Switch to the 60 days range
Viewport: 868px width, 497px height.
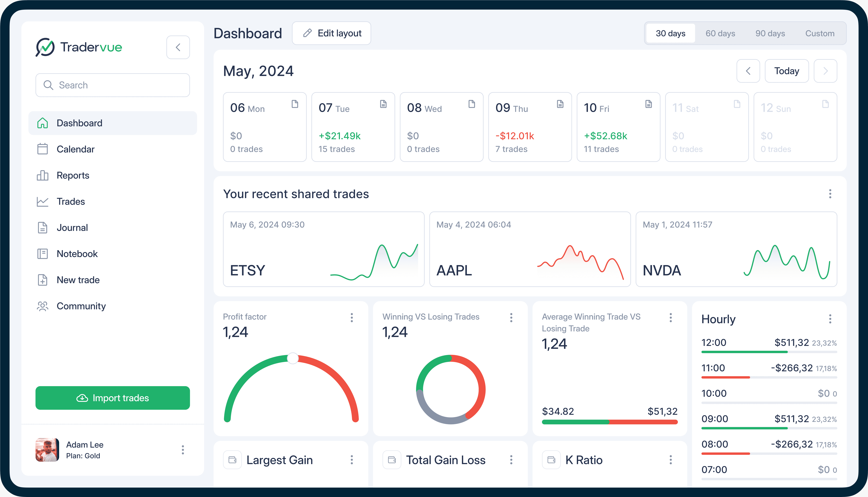click(x=721, y=33)
